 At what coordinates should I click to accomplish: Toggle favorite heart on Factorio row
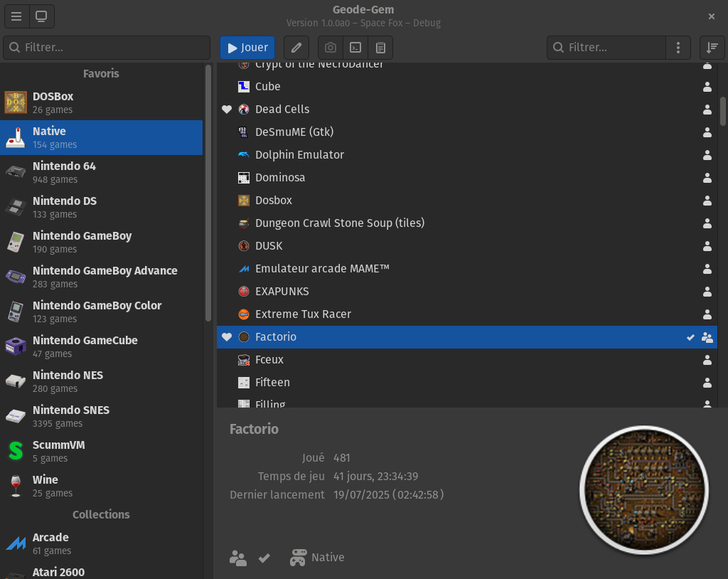click(227, 337)
